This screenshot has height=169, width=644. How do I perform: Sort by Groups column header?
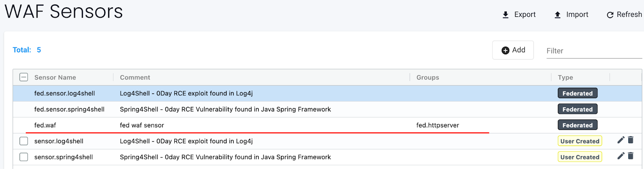pos(427,77)
